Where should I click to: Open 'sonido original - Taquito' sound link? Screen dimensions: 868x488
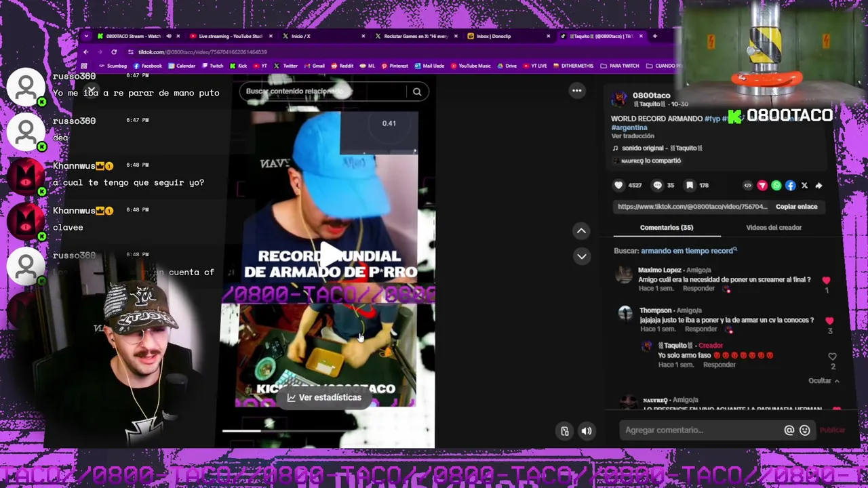656,148
